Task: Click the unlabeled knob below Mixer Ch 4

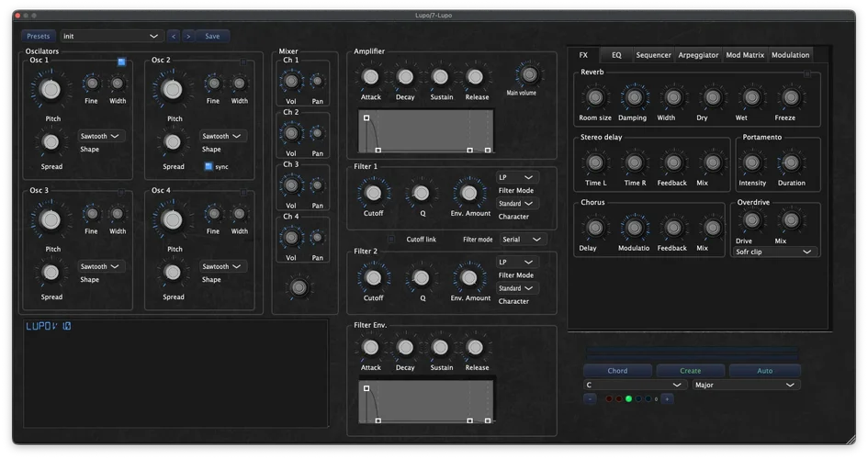Action: (299, 287)
